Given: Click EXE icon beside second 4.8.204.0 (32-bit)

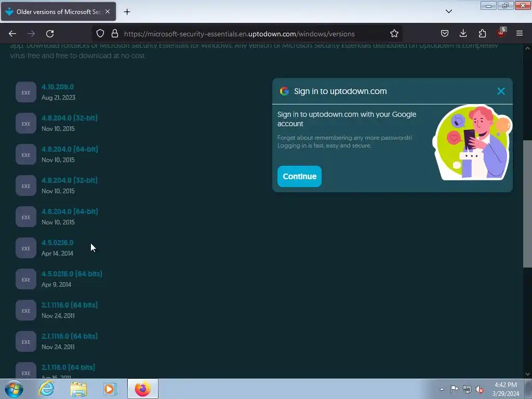Looking at the screenshot, I should tap(26, 186).
